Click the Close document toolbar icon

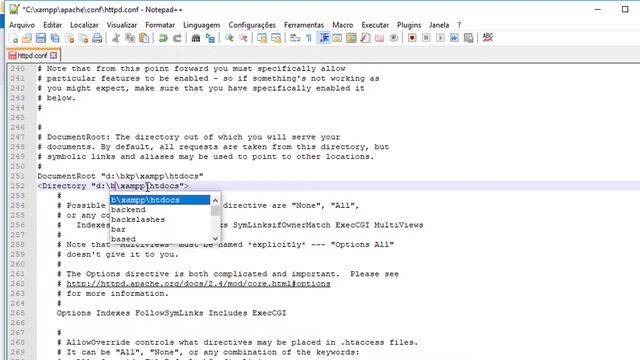tap(69, 38)
